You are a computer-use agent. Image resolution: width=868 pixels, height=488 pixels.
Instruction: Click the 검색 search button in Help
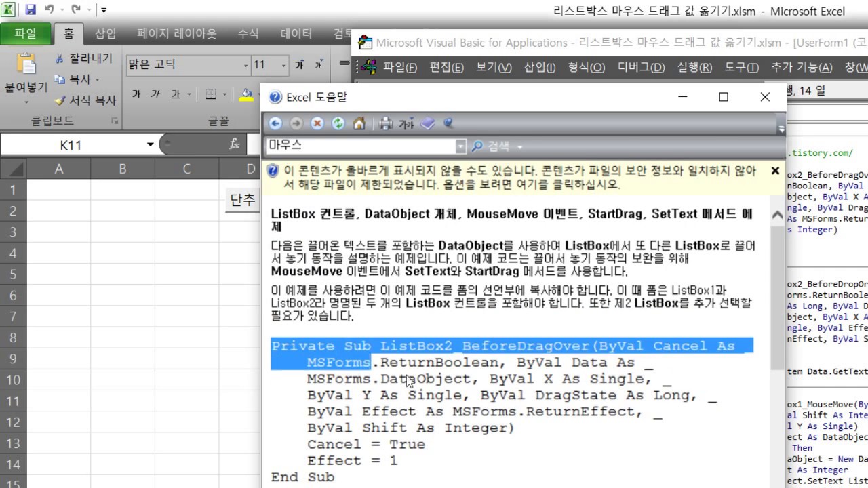click(x=490, y=146)
